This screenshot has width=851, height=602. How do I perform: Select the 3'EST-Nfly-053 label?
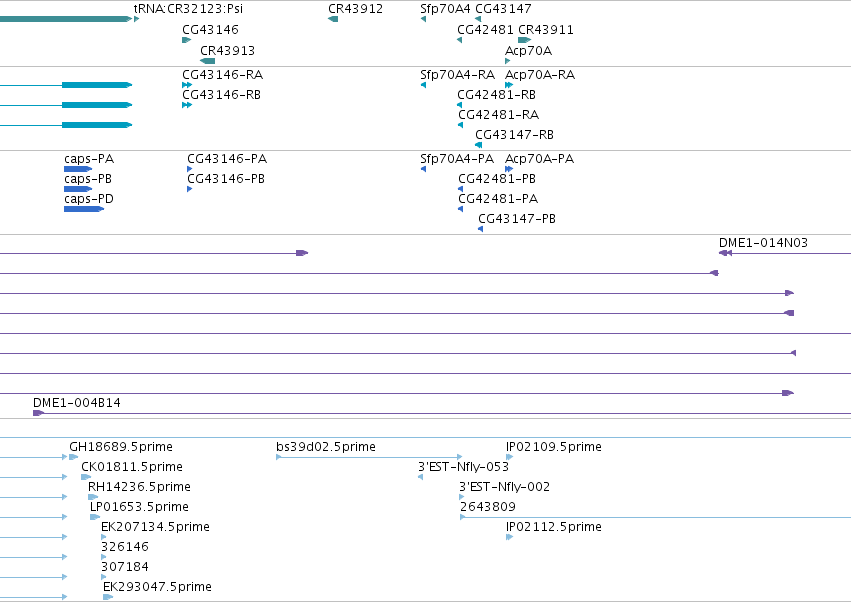coord(463,467)
